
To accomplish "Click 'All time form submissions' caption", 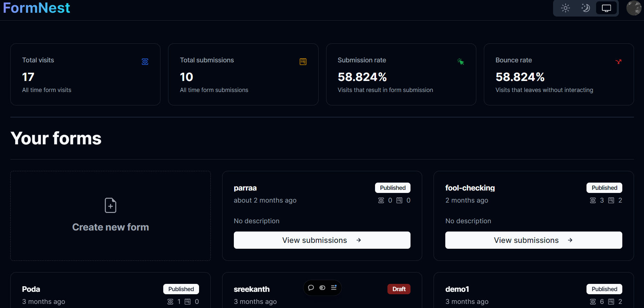I will [x=214, y=90].
